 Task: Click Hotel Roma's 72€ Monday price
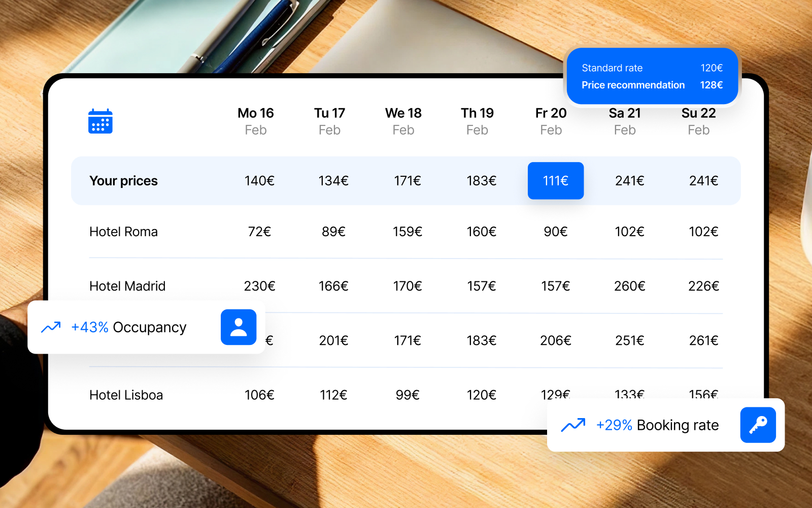point(259,232)
